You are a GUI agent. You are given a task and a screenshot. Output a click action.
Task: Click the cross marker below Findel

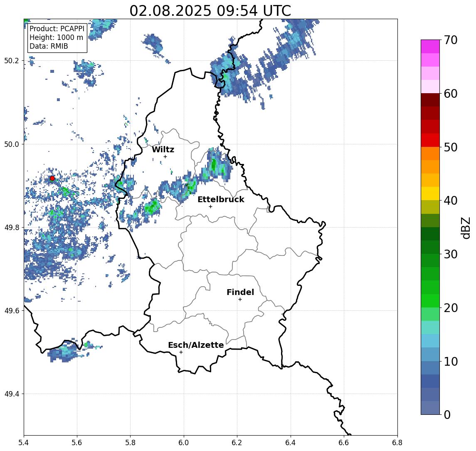pyautogui.click(x=240, y=300)
